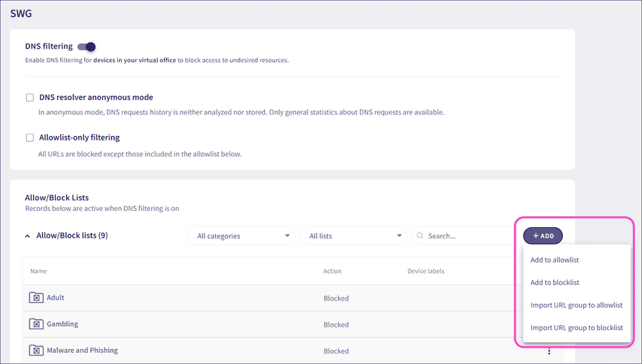Check the Allowlist-only filtering box
This screenshot has width=642, height=364.
[x=30, y=138]
